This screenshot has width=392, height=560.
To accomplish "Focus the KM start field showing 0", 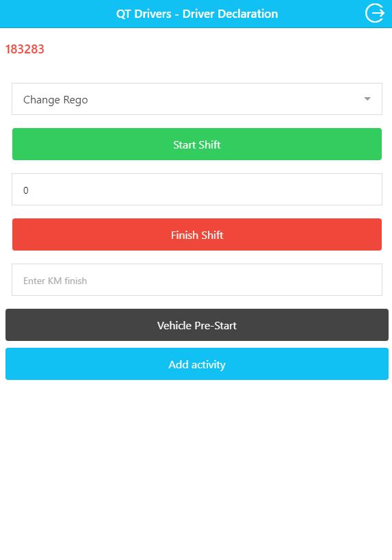I will coord(197,189).
